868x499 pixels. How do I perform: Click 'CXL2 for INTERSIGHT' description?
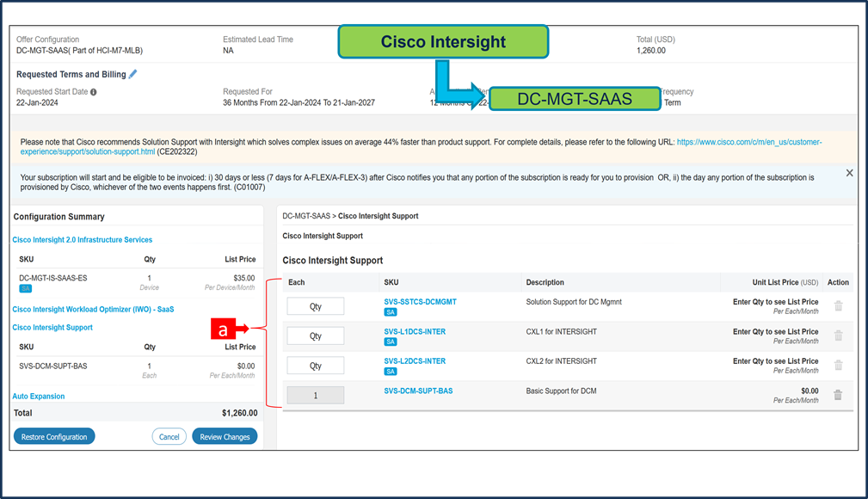coord(562,361)
